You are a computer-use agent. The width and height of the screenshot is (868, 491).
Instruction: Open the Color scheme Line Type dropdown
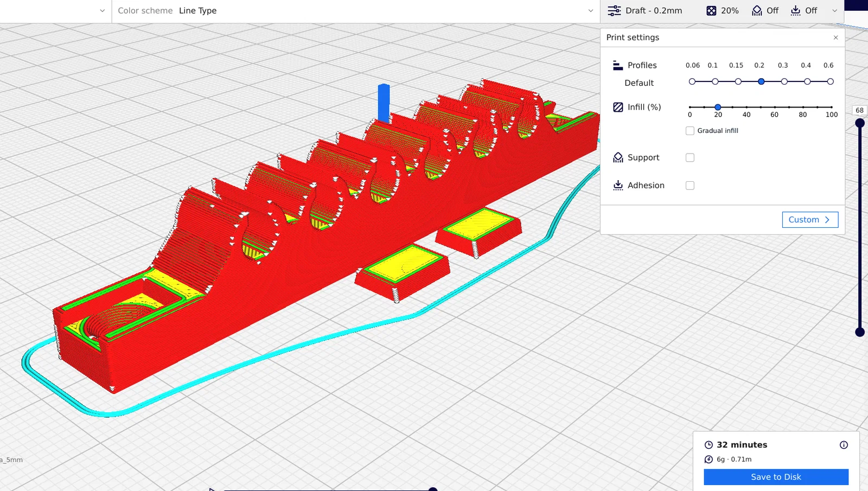(356, 11)
